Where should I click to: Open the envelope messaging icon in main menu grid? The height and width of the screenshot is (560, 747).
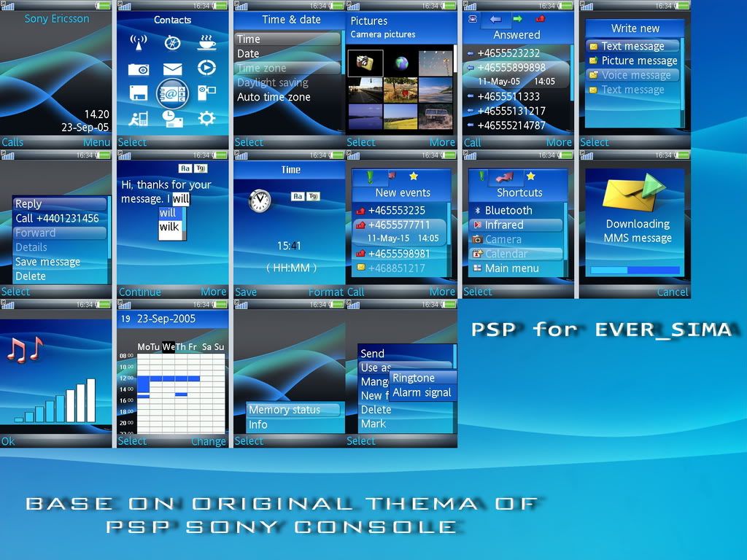[x=172, y=69]
